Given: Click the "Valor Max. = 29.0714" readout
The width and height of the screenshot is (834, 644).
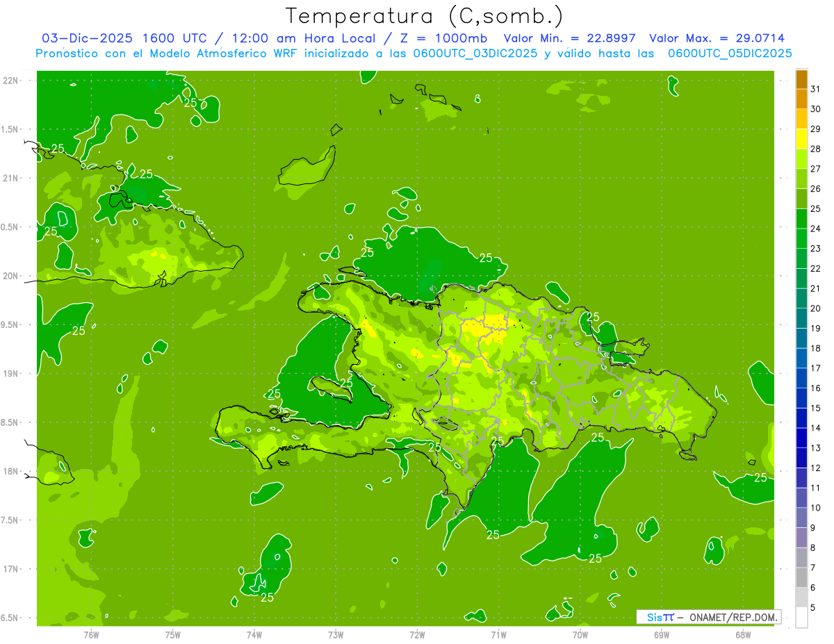Looking at the screenshot, I should [717, 38].
